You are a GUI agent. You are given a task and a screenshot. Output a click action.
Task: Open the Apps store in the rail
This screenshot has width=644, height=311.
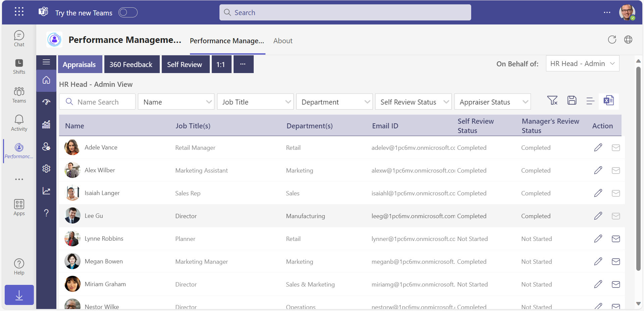pyautogui.click(x=19, y=207)
